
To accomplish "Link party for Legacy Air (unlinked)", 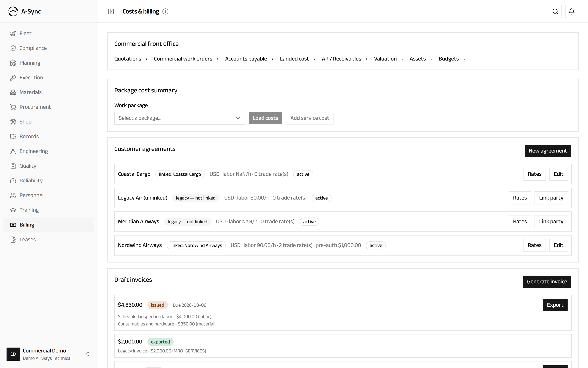I will pyautogui.click(x=551, y=198).
